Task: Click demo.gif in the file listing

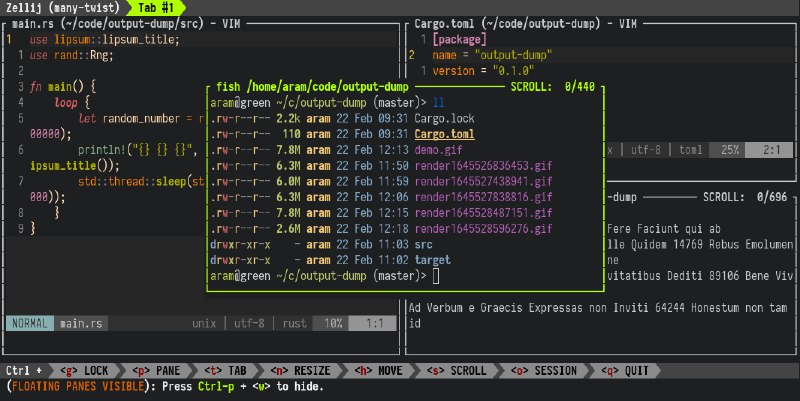Action: point(438,149)
